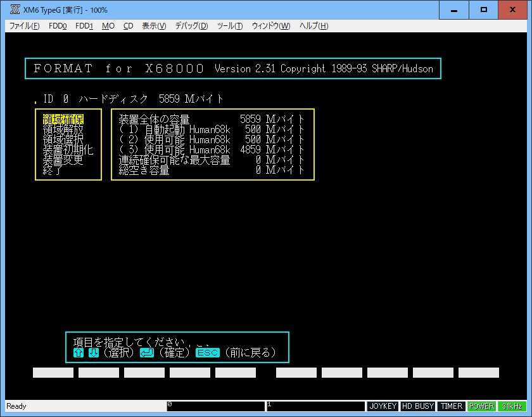Screen dimensions: 532x417
Task: Click the ESC key icon
Action: 208,353
